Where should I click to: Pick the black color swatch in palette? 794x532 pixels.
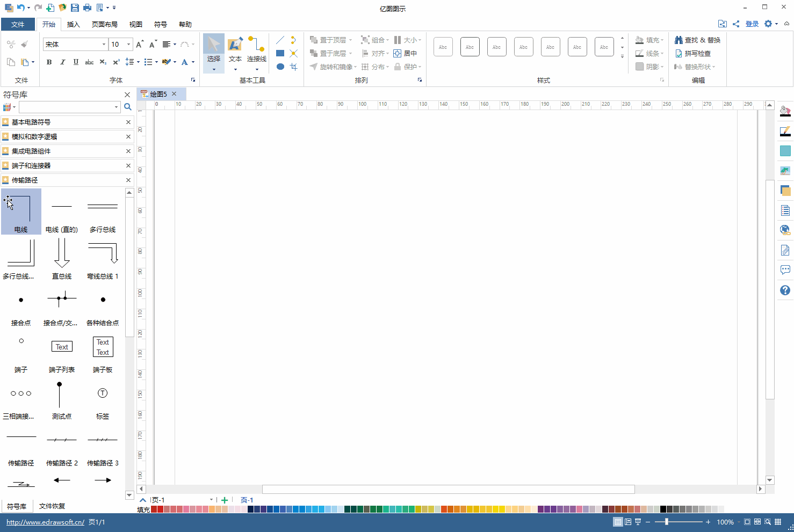click(x=663, y=509)
